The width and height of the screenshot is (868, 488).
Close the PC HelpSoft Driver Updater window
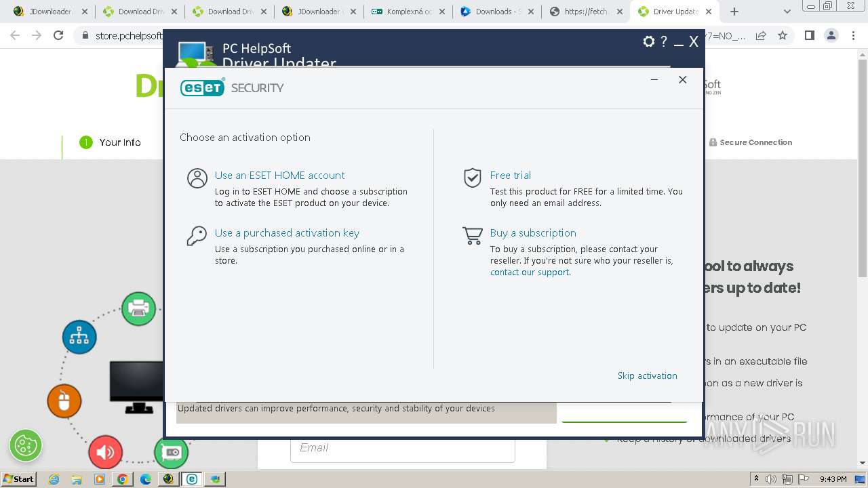tap(694, 42)
